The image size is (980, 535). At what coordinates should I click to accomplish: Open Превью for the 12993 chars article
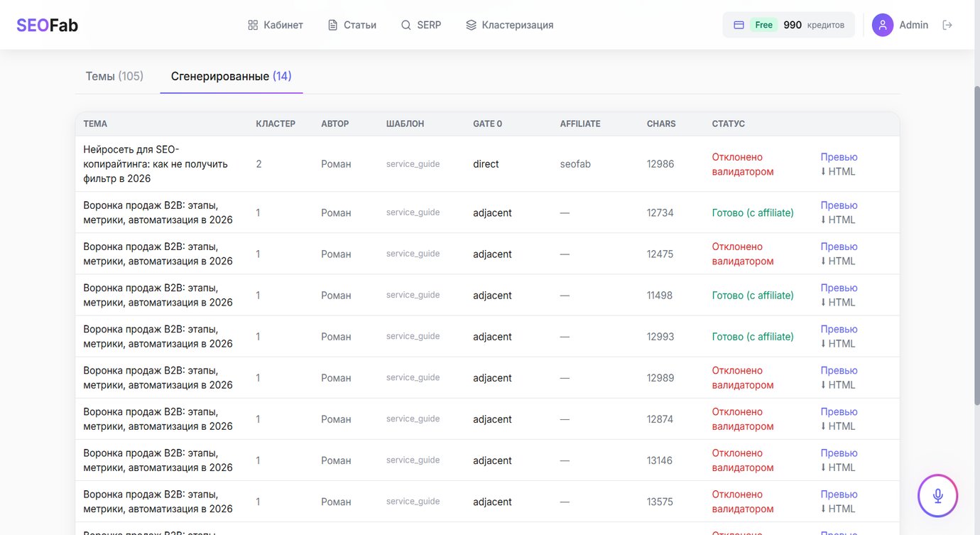click(x=839, y=329)
